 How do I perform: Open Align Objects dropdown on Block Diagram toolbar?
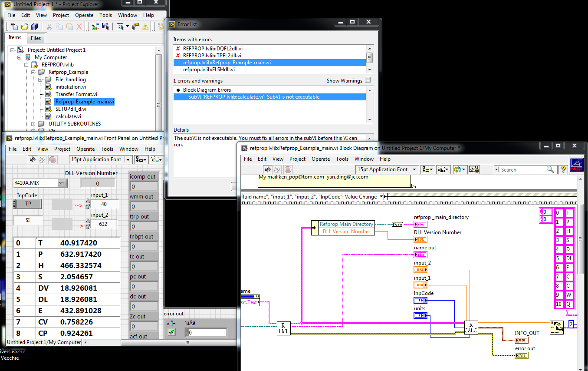pos(427,169)
